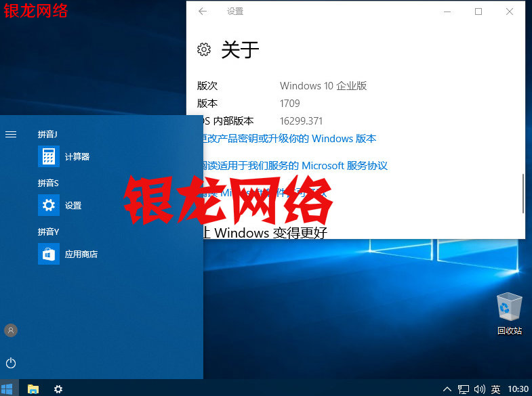
Task: Click the 应用商店 app label
Action: [x=81, y=254]
